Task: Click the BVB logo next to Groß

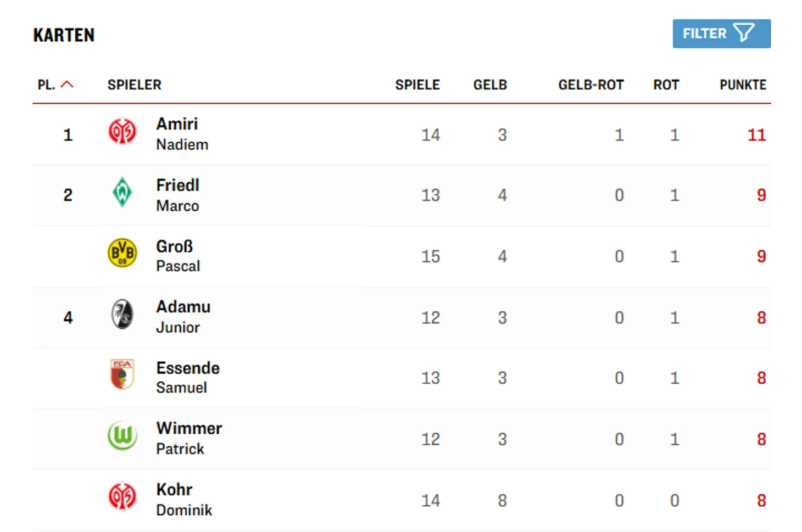Action: 122,253
